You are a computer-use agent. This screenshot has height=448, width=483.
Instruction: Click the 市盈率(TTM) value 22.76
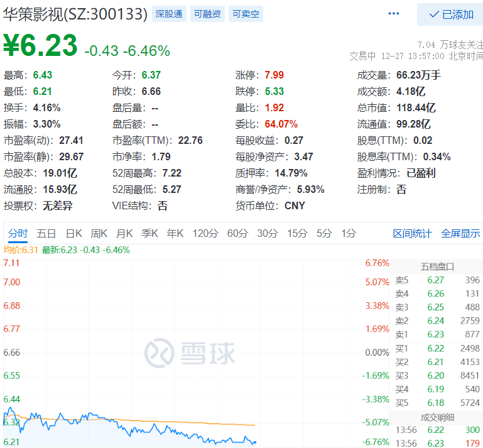[x=190, y=141]
